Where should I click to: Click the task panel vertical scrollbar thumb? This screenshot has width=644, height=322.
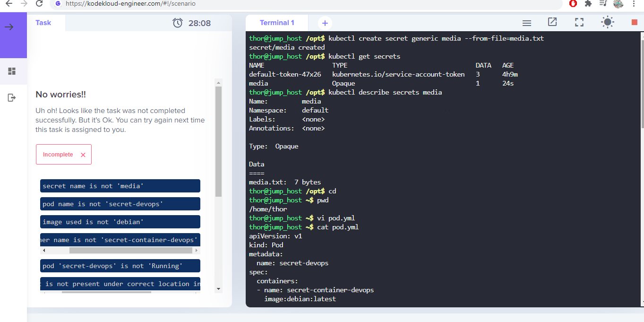218,141
